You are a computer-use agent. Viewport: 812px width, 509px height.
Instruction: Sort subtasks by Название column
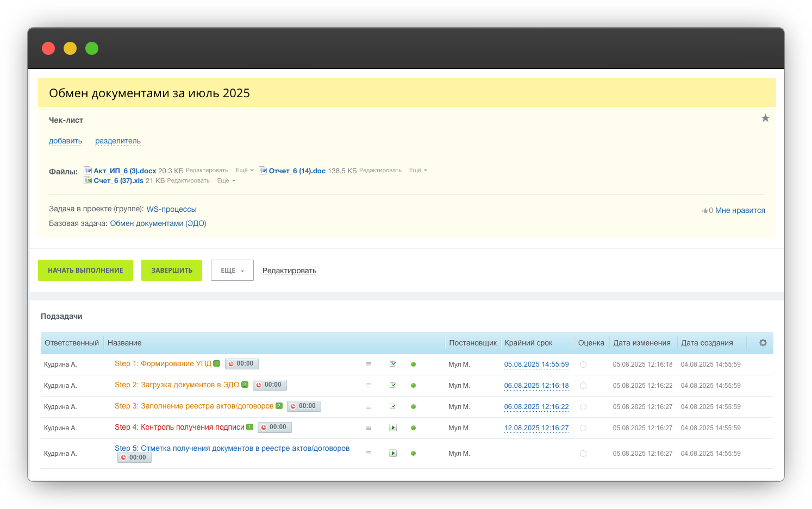pos(124,343)
